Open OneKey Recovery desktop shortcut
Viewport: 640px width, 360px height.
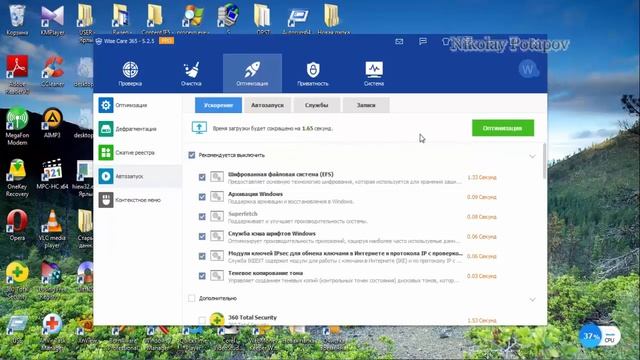[x=17, y=178]
